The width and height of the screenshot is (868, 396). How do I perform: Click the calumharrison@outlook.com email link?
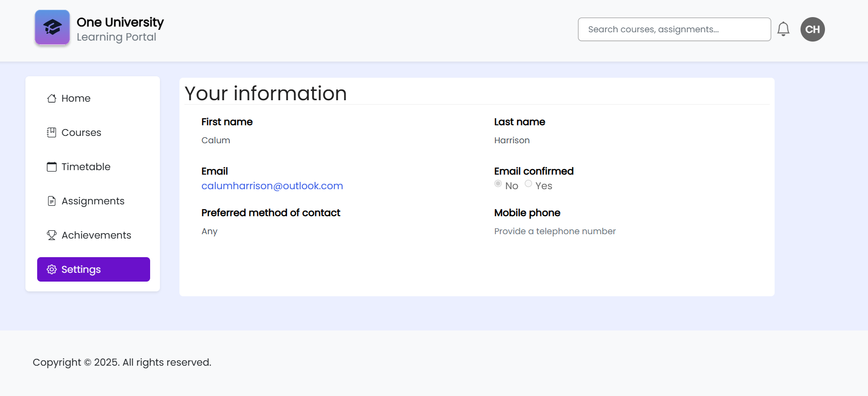272,186
